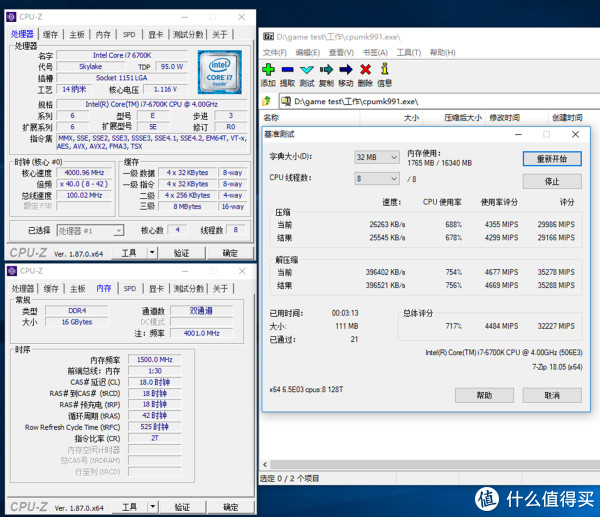Open processor selection dropdown in top CPU-Z

pos(90,231)
